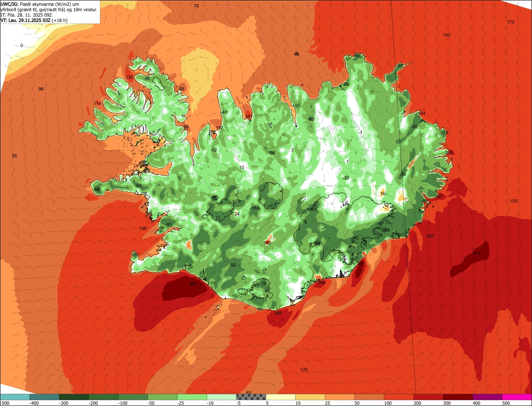The height and width of the screenshot is (406, 532).
Task: Click the red legend swatch for 200 to 300
Action: coord(428,397)
